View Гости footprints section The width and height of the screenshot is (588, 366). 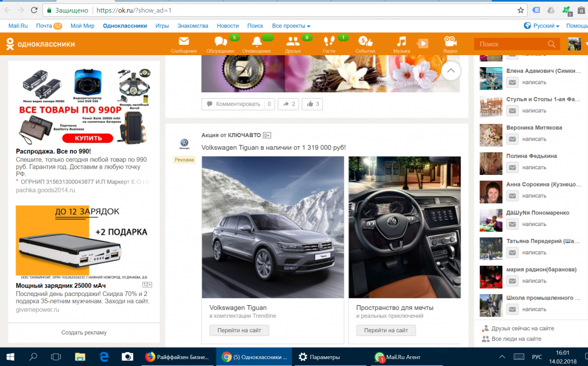[x=329, y=45]
